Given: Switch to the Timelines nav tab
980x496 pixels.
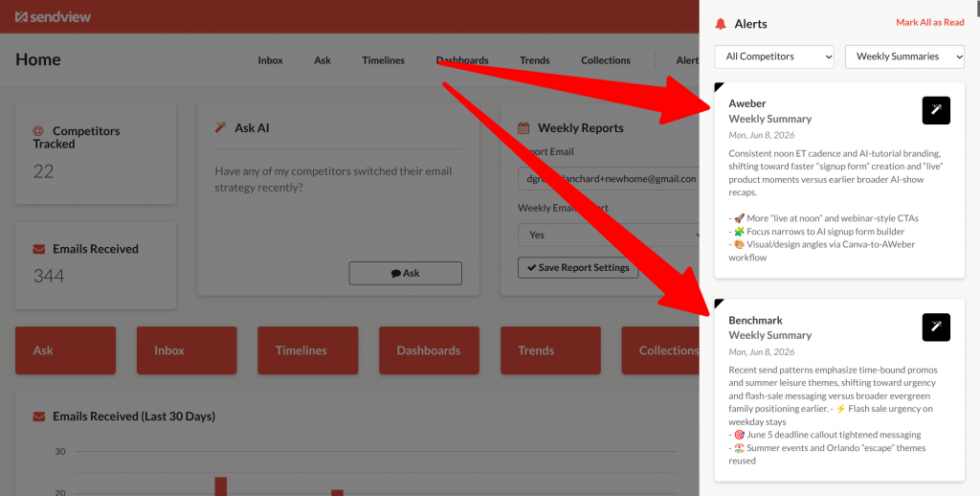Looking at the screenshot, I should [x=383, y=60].
